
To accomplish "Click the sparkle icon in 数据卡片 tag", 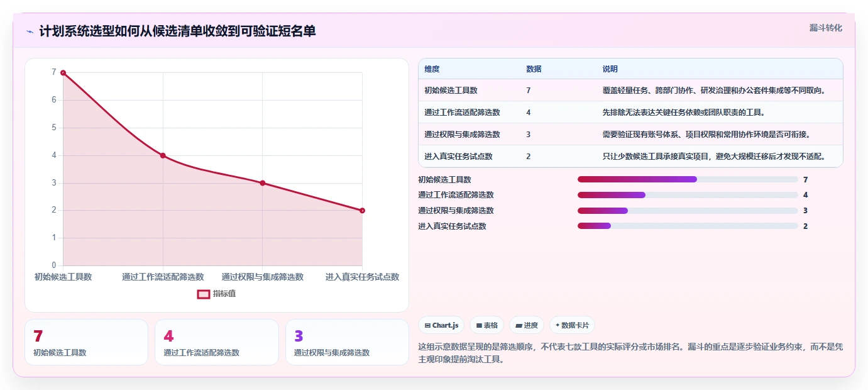I will pyautogui.click(x=558, y=325).
